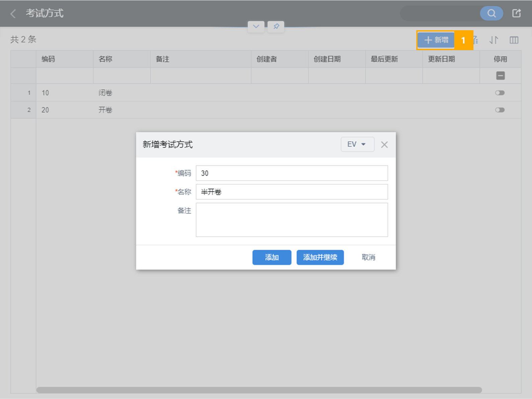This screenshot has width=532, height=399.
Task: Toggle the 停用 switch for 开卷 row
Action: [x=500, y=110]
